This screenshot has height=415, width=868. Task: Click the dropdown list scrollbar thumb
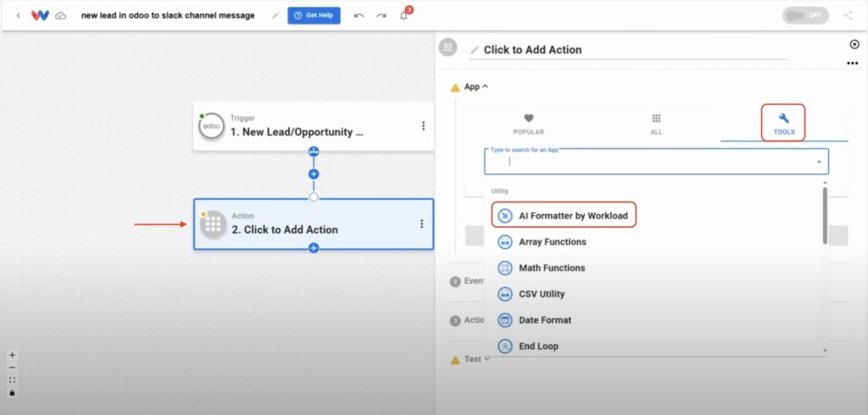pyautogui.click(x=825, y=216)
